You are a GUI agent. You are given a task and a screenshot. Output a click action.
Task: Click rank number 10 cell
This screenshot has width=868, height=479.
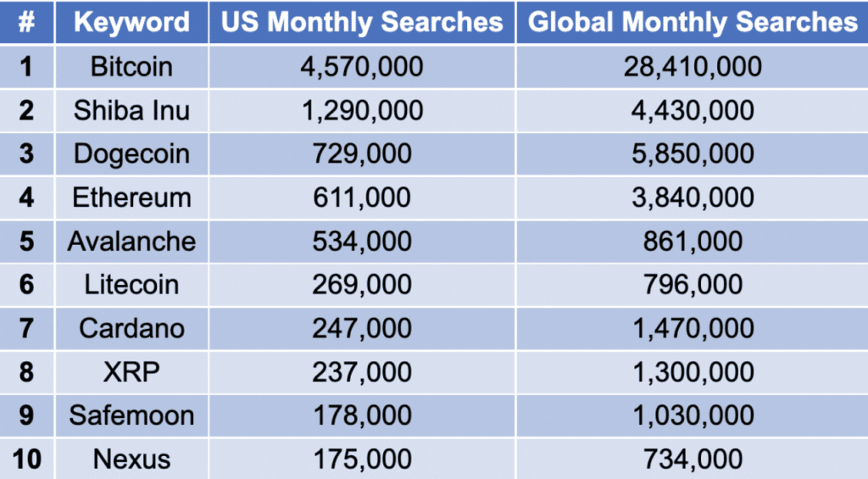coord(26,460)
